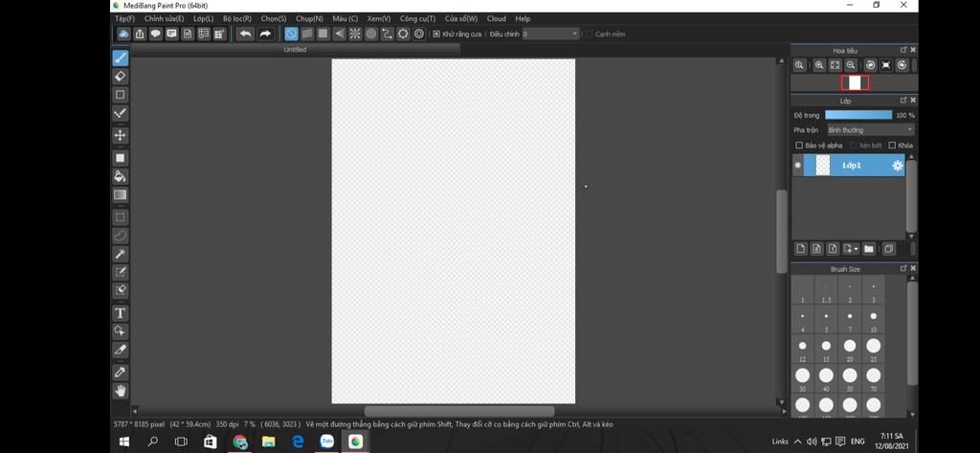
Task: Select the Move tool
Action: click(120, 135)
